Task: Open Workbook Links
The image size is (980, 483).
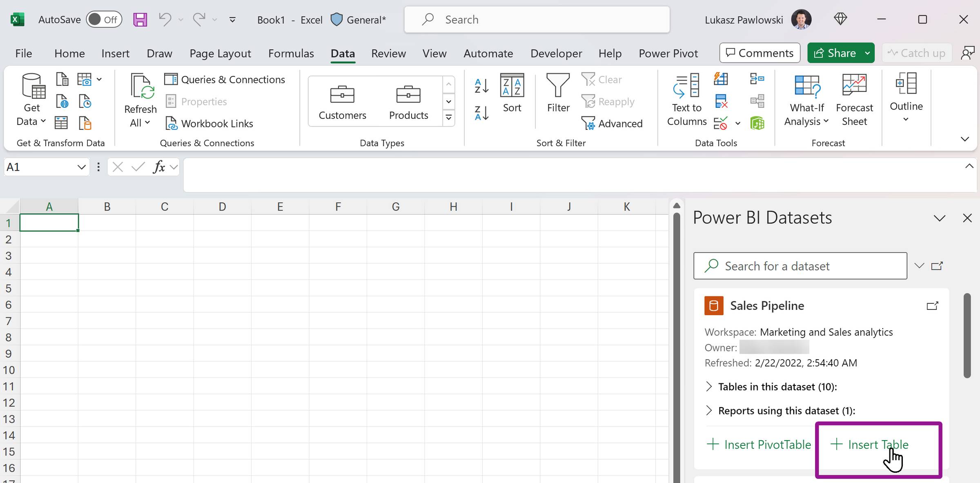Action: [209, 123]
